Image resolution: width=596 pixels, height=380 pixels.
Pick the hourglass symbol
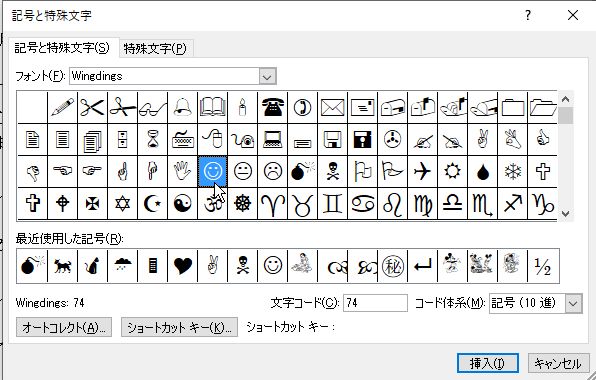tap(152, 139)
